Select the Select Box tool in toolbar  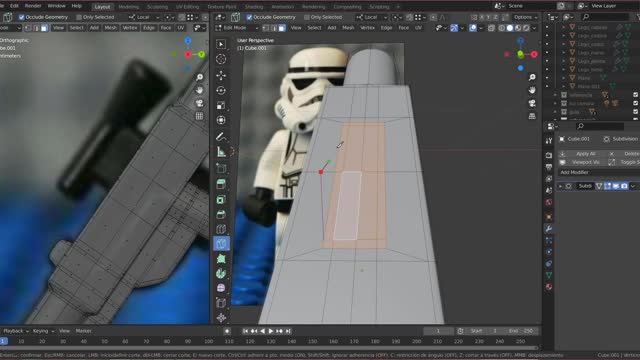coord(221,44)
